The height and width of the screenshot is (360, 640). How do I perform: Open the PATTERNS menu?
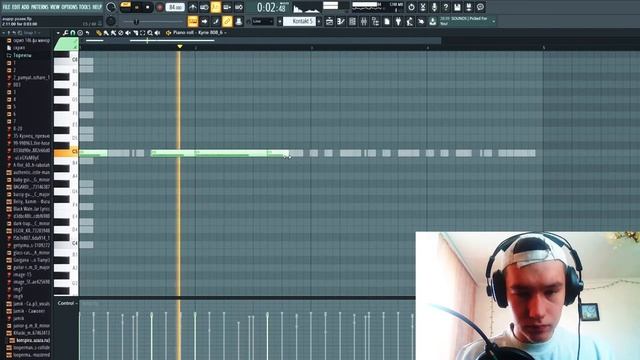pos(40,7)
